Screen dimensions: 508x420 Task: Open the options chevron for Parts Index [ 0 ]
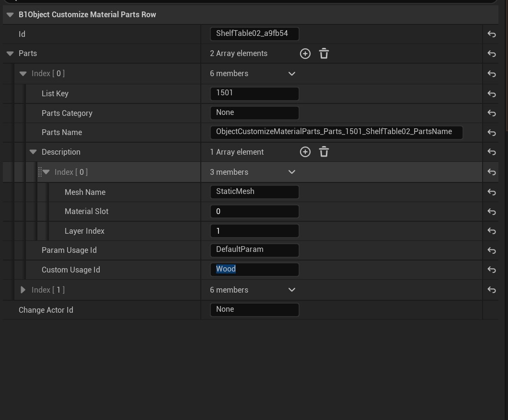pyautogui.click(x=291, y=74)
